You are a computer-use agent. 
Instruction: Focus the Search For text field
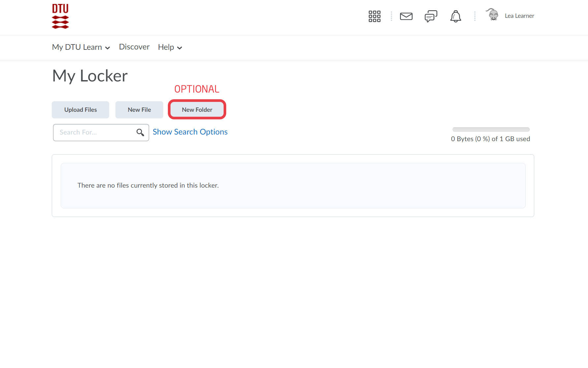(x=96, y=133)
